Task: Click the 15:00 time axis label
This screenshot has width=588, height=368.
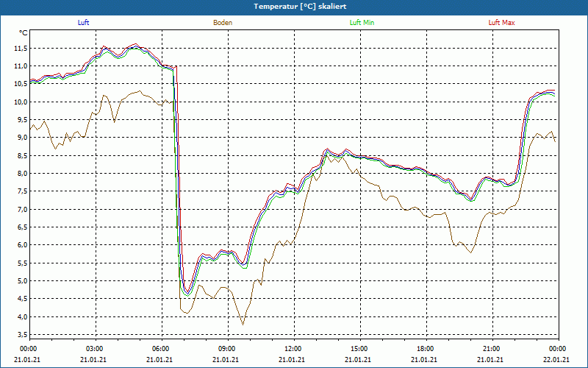Action: 359,349
